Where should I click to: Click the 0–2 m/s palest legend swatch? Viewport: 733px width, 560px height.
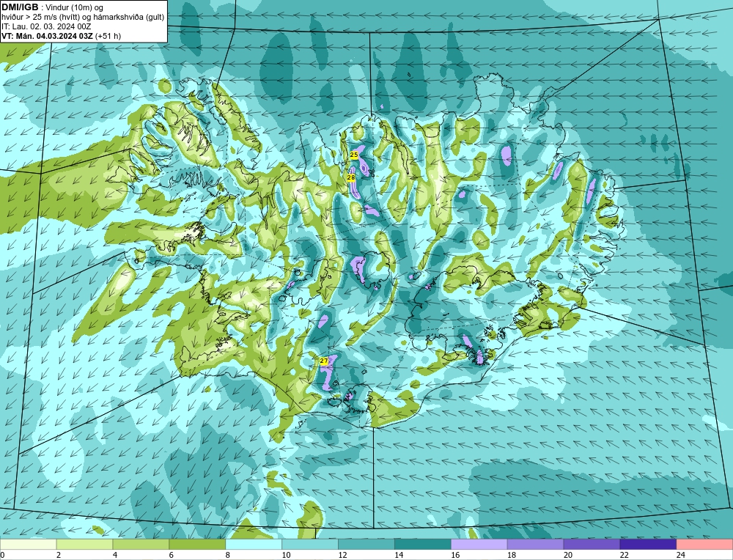pos(29,544)
